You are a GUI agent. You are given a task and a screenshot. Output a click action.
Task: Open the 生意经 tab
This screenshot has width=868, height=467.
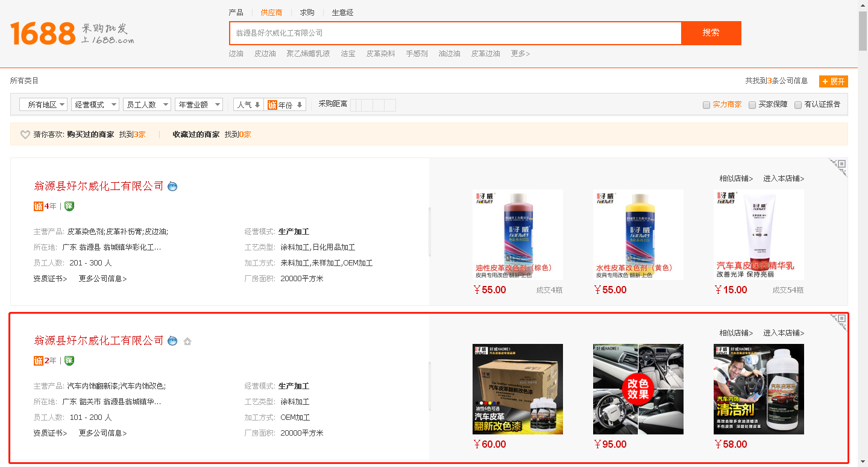click(342, 13)
